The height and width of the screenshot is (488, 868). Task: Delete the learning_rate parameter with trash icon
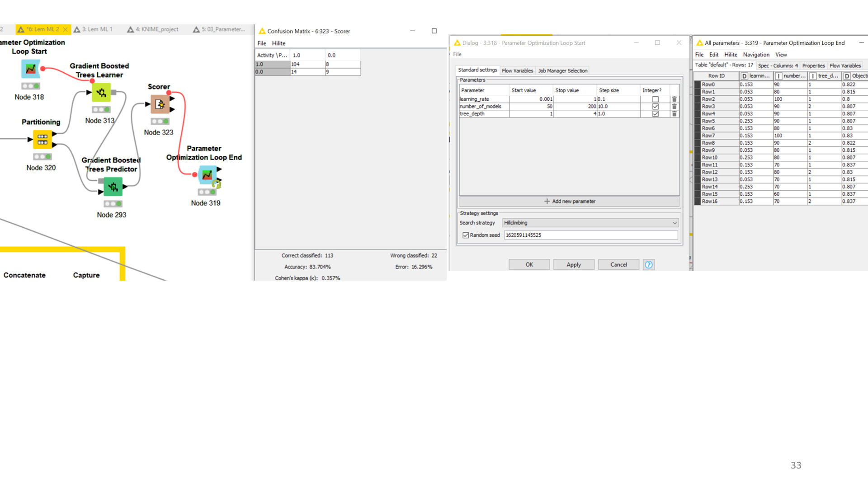[674, 99]
